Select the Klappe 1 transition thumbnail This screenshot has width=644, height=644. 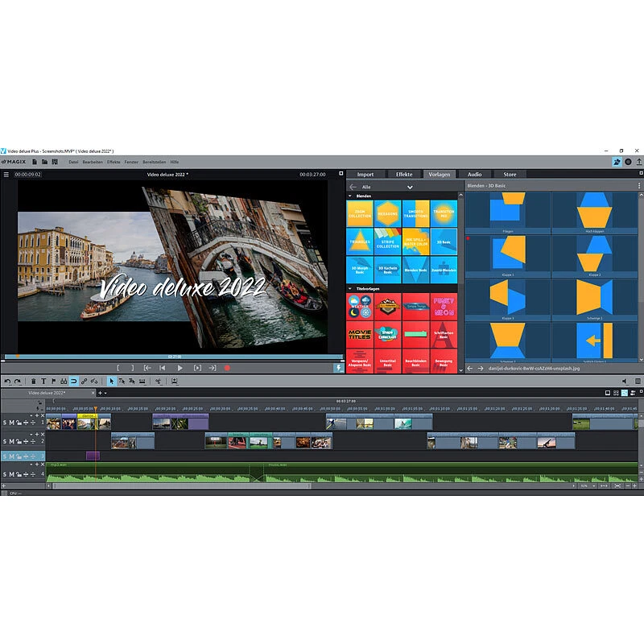(508, 253)
